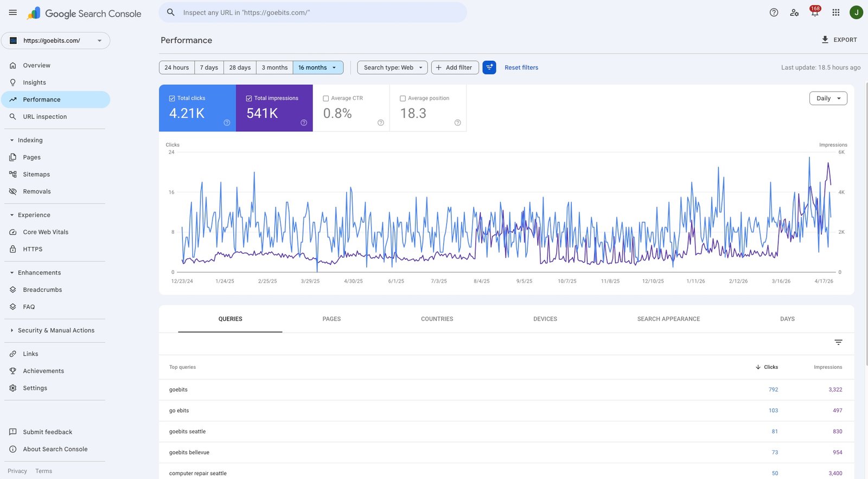Switch to the Days tab
868x479 pixels.
[787, 319]
